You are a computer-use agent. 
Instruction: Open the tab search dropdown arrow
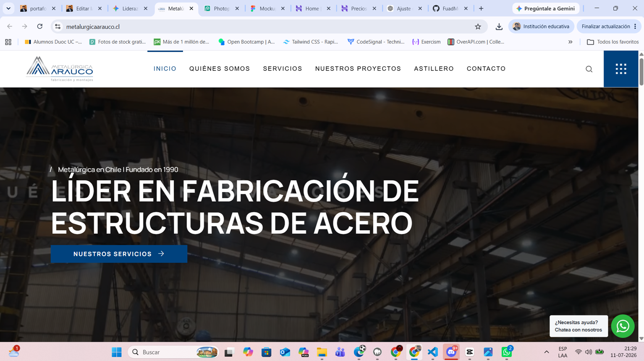tap(8, 8)
